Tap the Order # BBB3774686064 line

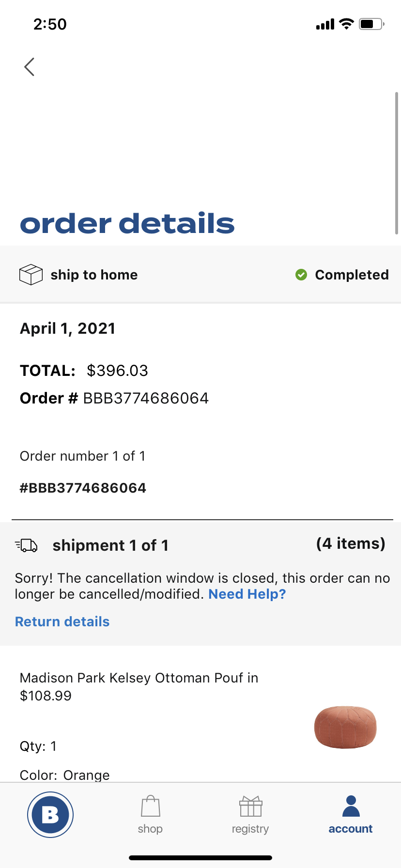(x=114, y=398)
